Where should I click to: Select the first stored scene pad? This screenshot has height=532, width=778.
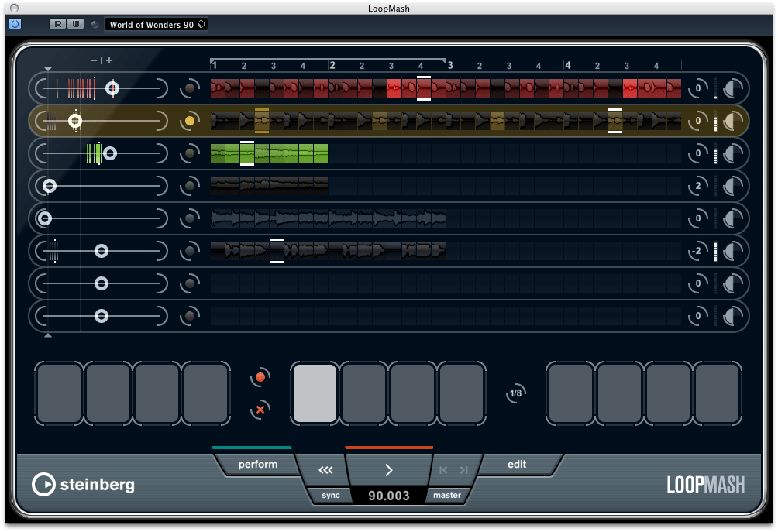58,393
